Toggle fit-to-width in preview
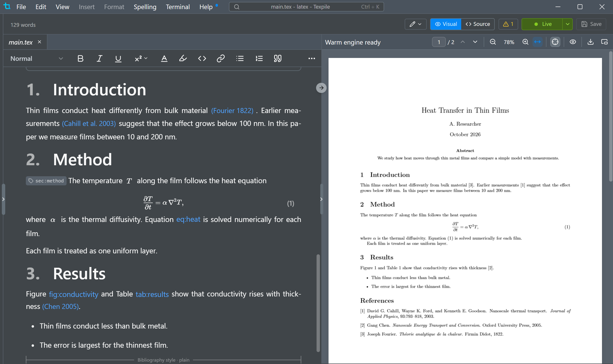Viewport: 613px width, 364px height. pyautogui.click(x=537, y=42)
